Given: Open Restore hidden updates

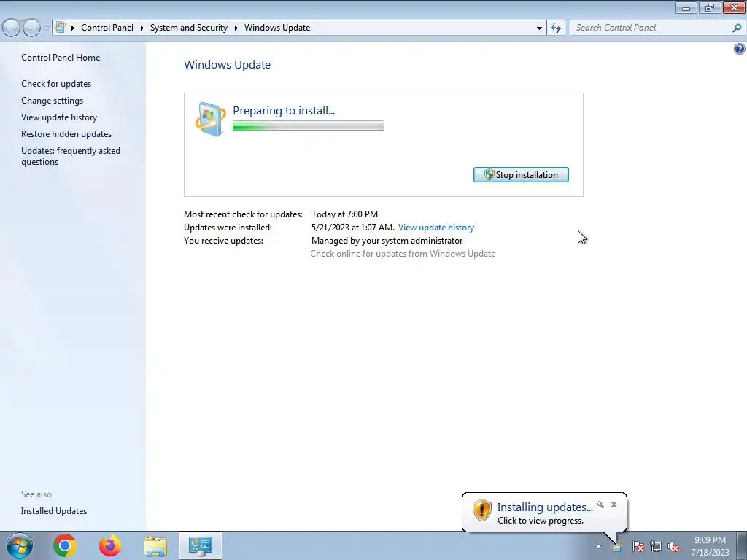Looking at the screenshot, I should [66, 134].
